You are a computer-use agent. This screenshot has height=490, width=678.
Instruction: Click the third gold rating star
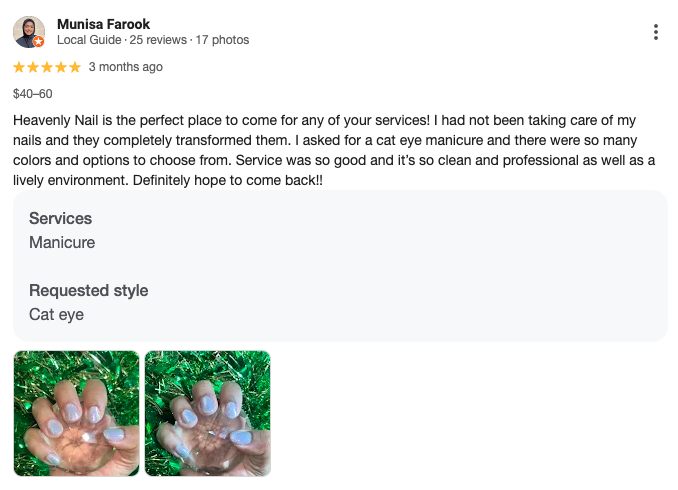(x=47, y=67)
